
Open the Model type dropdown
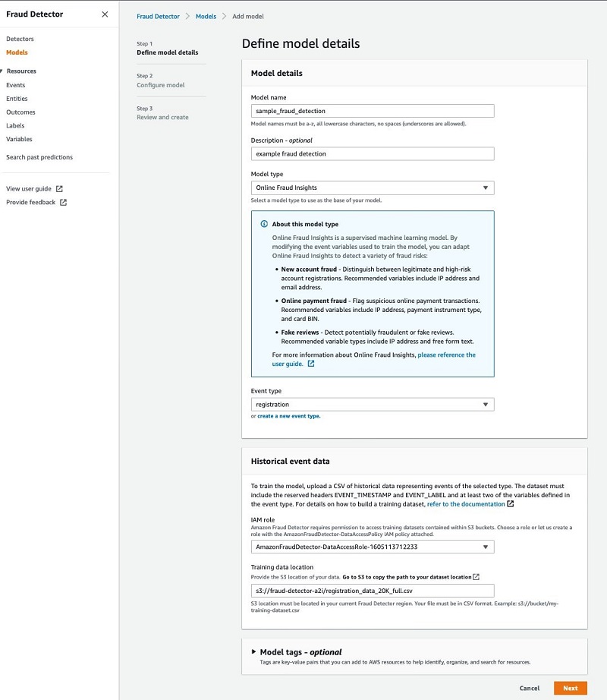373,188
